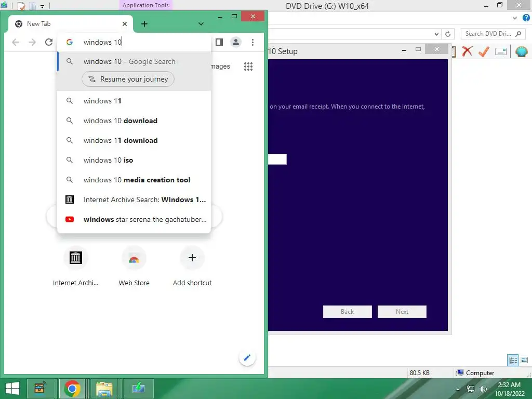Click Customize Chrome pencil button

[247, 357]
